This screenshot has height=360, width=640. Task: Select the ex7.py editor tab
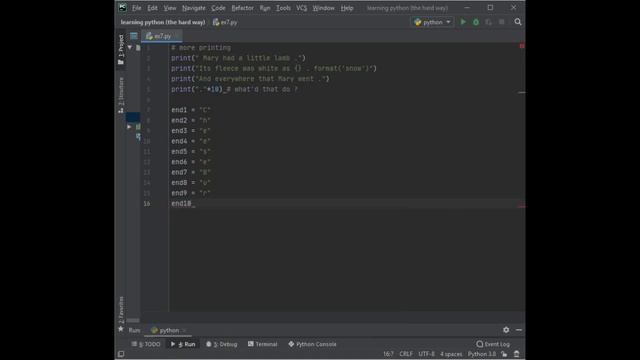(161, 36)
